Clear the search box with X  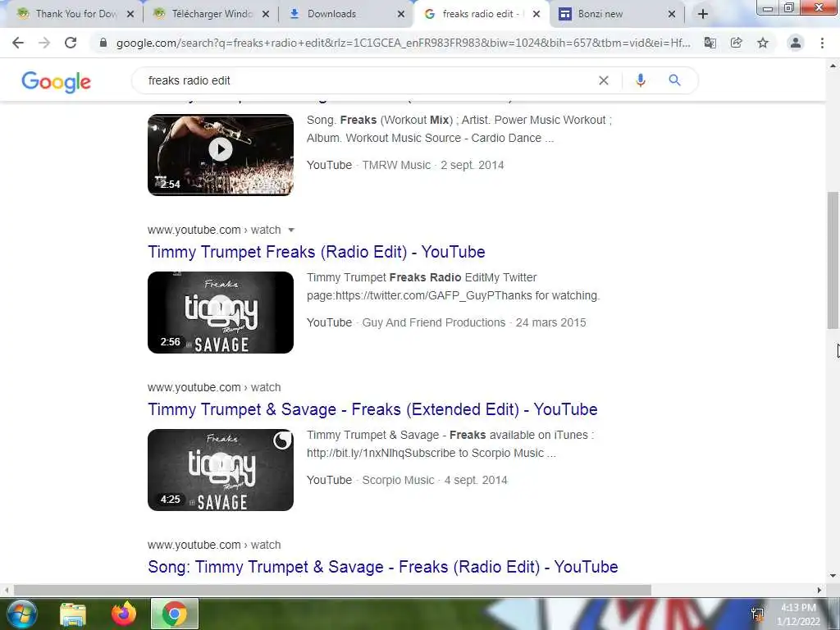tap(604, 80)
